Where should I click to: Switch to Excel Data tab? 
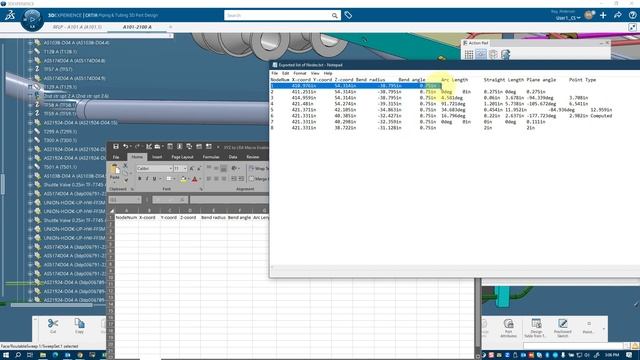point(233,157)
